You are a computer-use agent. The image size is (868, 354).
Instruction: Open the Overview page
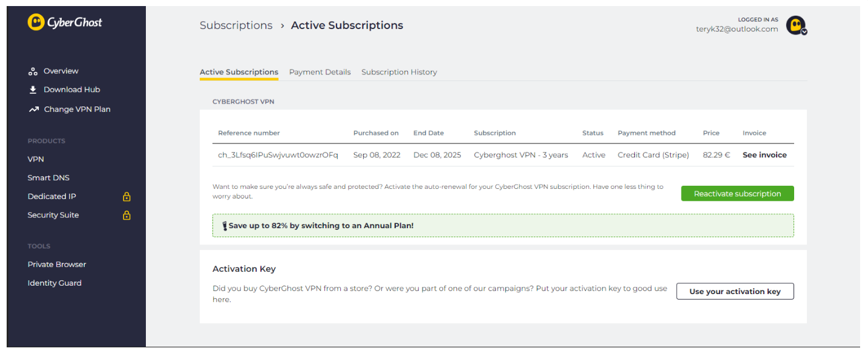(x=61, y=71)
